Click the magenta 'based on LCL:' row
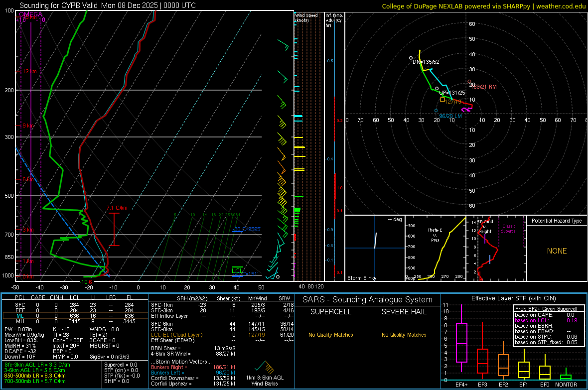Screen dimensions: 588x390 click(546, 320)
